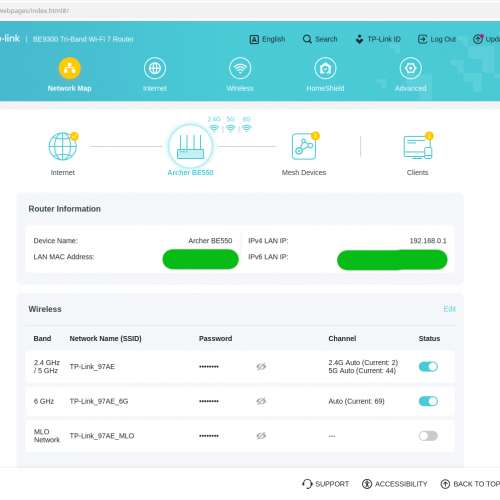Click the 2.4G Auto (Current: 2) channel text
500x500 pixels.
[x=363, y=362]
